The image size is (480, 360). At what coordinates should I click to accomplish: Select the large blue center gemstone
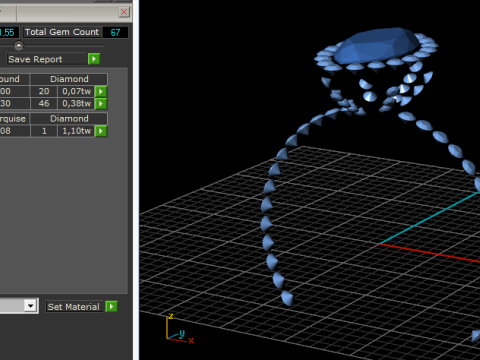coord(377,46)
